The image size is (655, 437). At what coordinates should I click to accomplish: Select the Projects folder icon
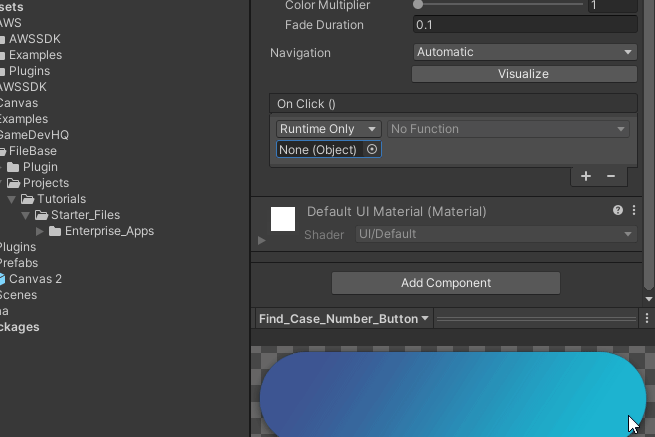pyautogui.click(x=13, y=183)
